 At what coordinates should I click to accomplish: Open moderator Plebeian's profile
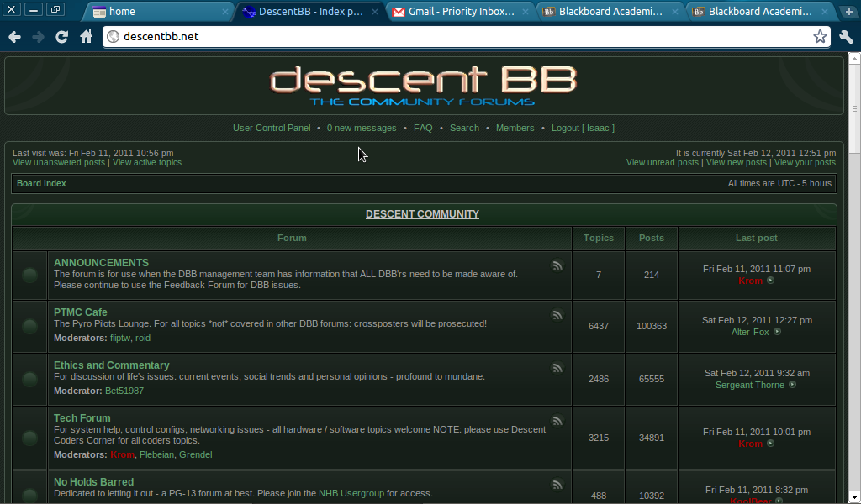[x=156, y=454]
